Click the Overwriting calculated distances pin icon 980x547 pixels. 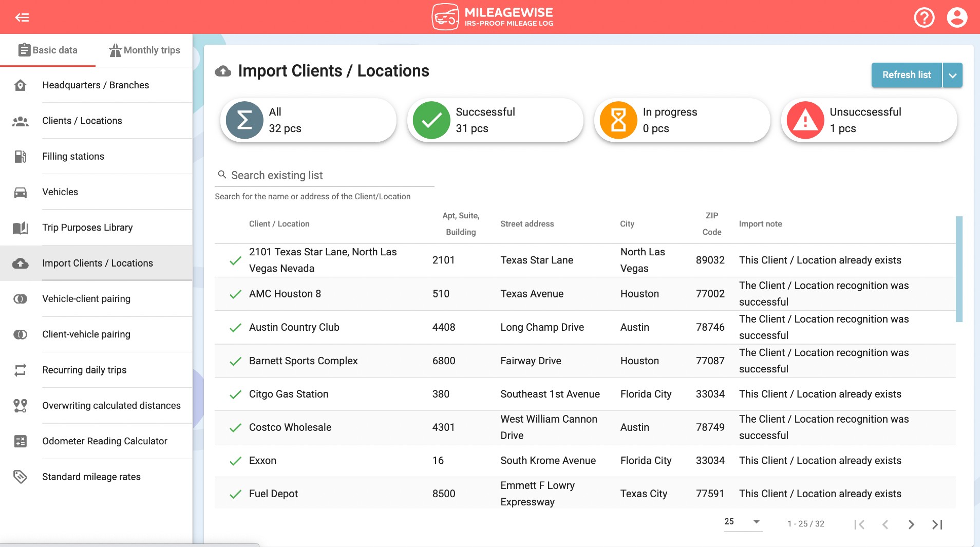click(20, 406)
